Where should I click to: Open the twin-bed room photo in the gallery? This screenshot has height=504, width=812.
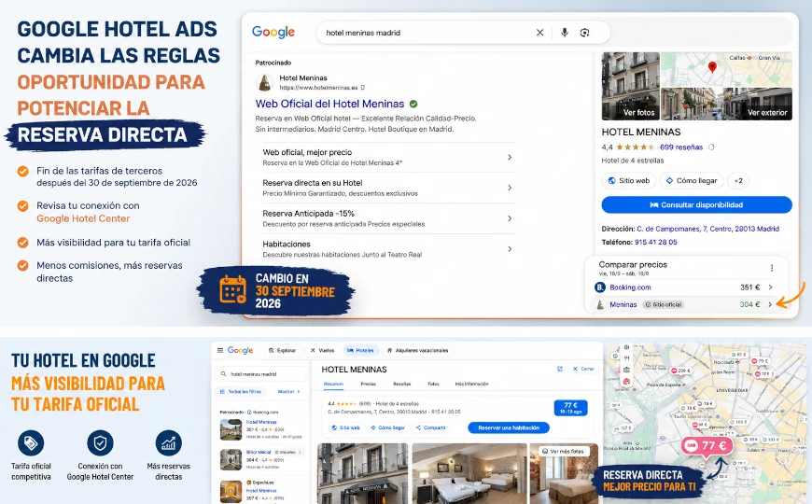[x=469, y=473]
